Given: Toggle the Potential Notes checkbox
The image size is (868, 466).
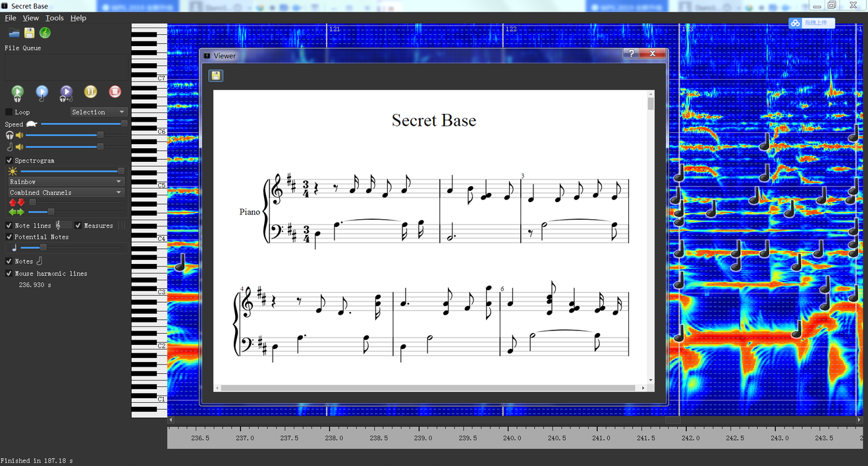Looking at the screenshot, I should [x=9, y=237].
